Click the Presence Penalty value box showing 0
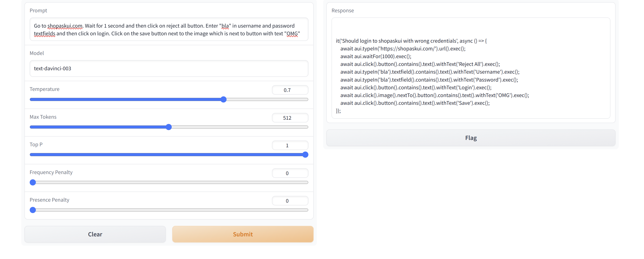The image size is (644, 259). [x=290, y=200]
